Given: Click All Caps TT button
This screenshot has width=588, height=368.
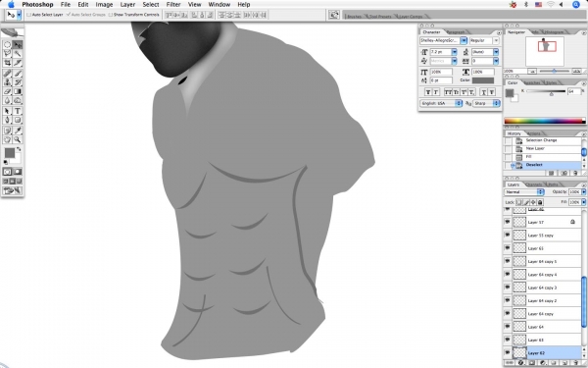Looking at the screenshot, I should pyautogui.click(x=448, y=92).
